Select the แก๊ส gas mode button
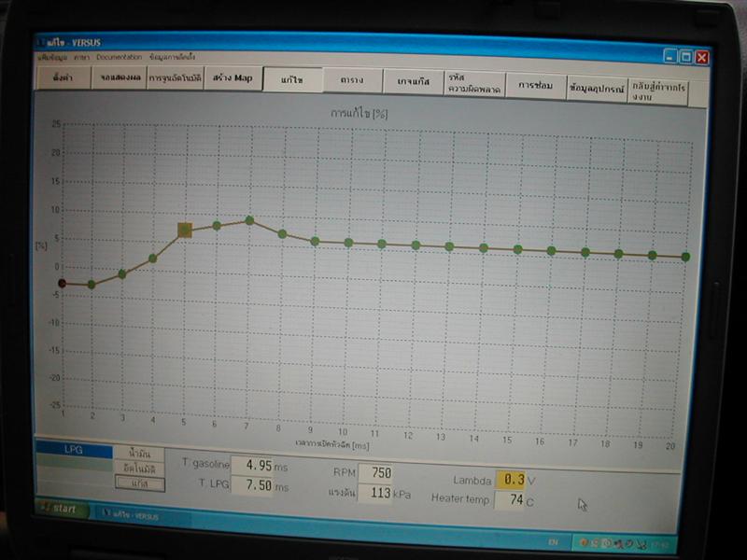The height and width of the screenshot is (560, 747). 140,483
